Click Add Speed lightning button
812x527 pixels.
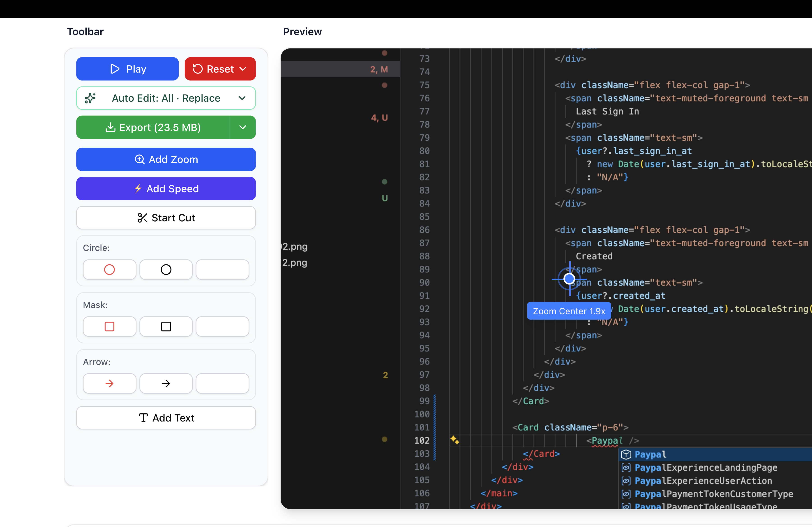pyautogui.click(x=166, y=188)
